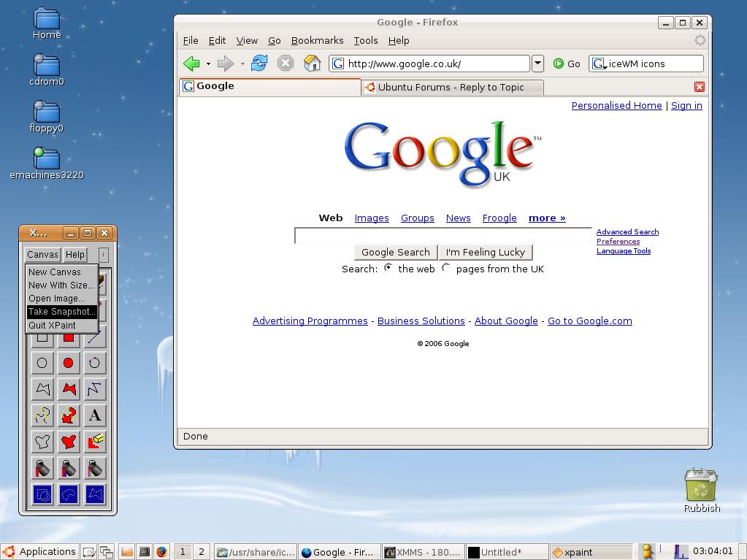This screenshot has height=560, width=747.
Task: Open the News link
Action: point(459,218)
